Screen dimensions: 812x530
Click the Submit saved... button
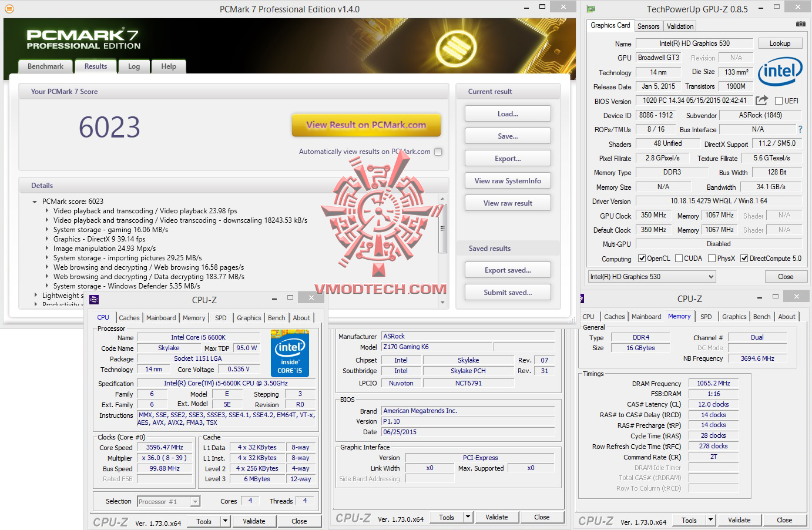tap(508, 293)
